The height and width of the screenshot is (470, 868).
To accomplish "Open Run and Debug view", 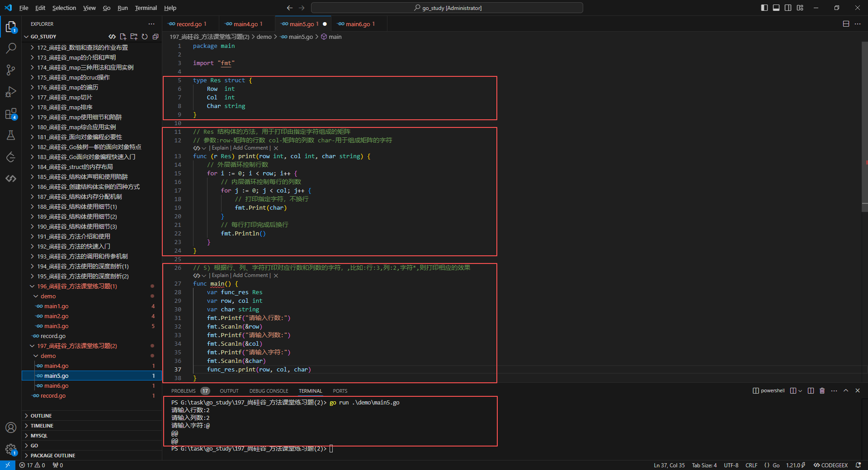I will [x=11, y=92].
